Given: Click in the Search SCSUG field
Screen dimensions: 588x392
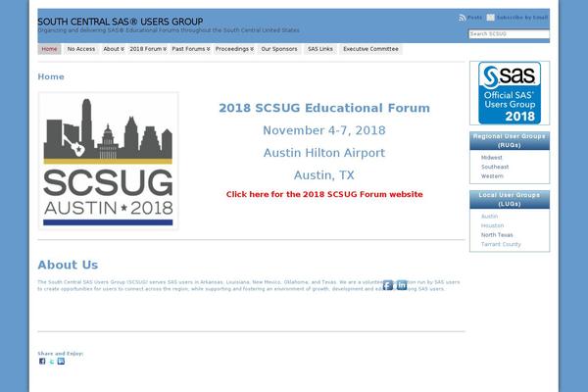Looking at the screenshot, I should click(509, 34).
